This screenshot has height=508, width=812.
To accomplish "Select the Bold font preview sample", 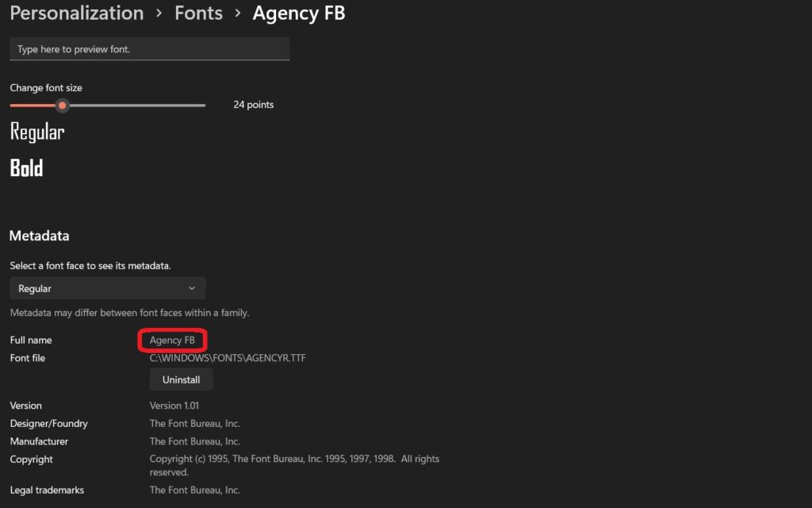I will tap(27, 167).
